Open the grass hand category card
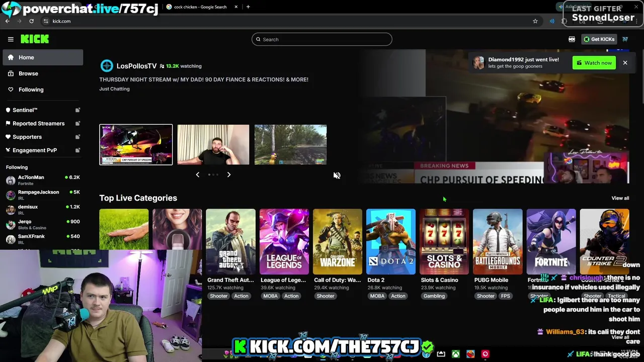644x362 pixels. (x=124, y=229)
